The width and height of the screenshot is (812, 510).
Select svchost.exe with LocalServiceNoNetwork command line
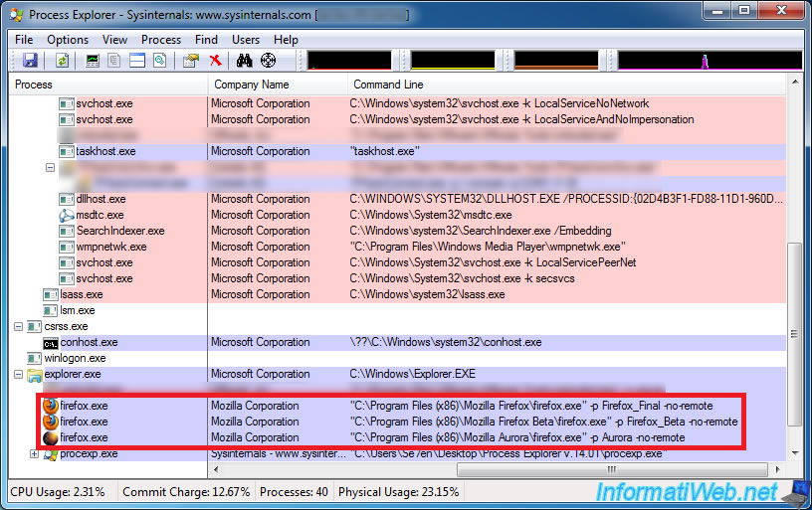pyautogui.click(x=104, y=103)
